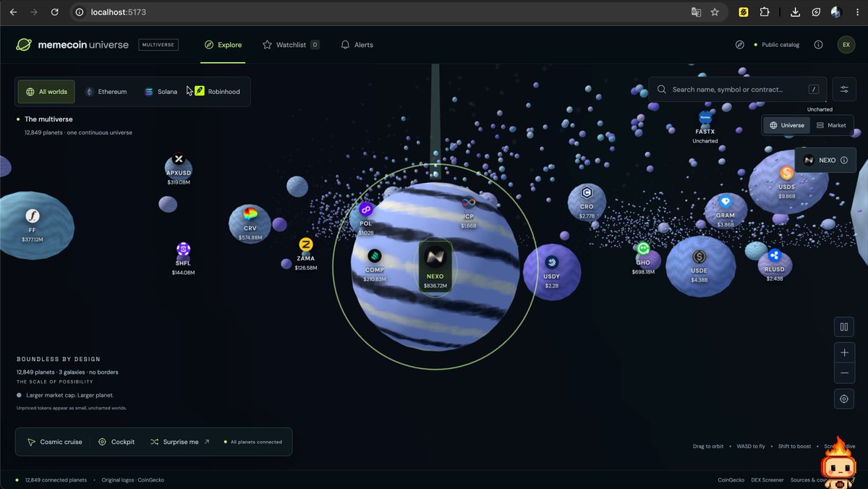This screenshot has width=868, height=489.
Task: Select the RLUSD planet
Action: coord(775,265)
